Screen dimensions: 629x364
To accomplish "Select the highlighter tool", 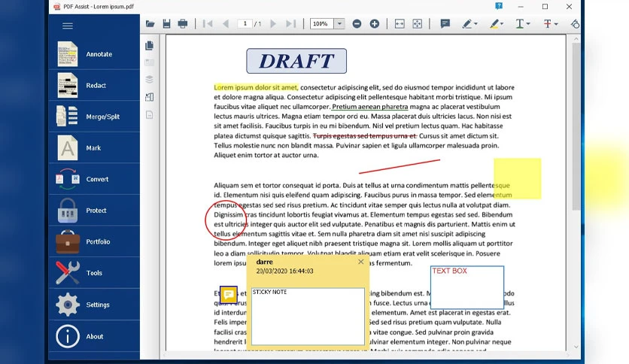I will click(494, 24).
